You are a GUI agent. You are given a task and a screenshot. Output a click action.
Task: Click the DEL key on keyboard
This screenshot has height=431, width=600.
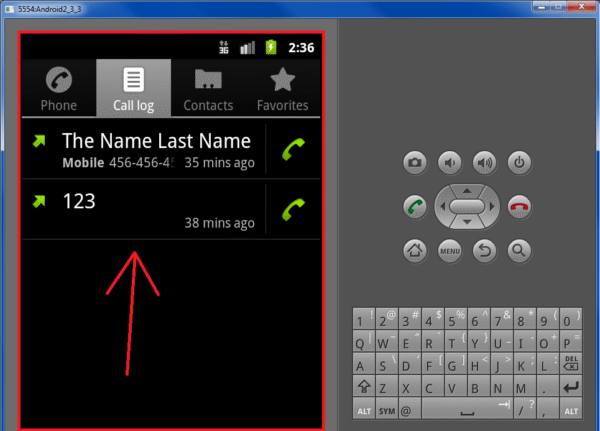click(x=571, y=363)
